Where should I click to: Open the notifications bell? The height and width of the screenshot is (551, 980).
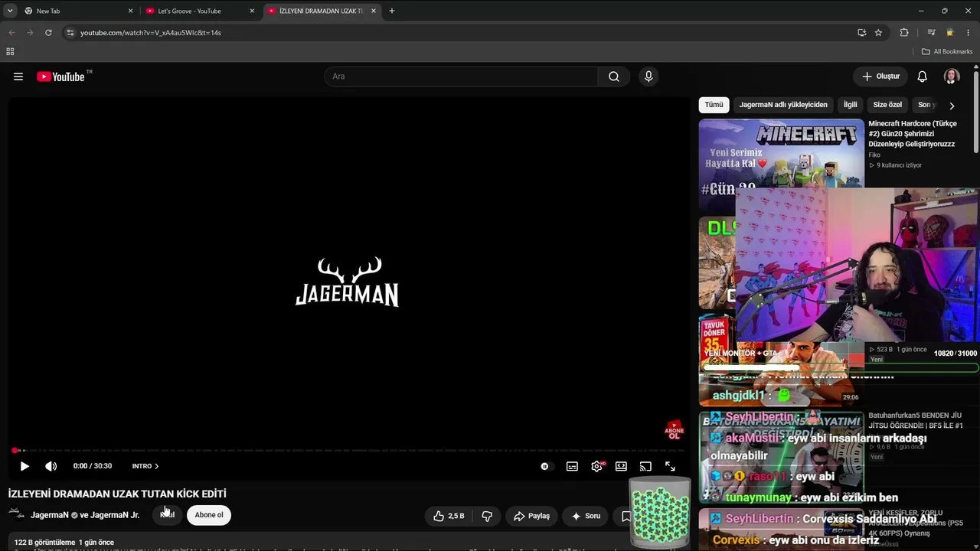pyautogui.click(x=923, y=77)
